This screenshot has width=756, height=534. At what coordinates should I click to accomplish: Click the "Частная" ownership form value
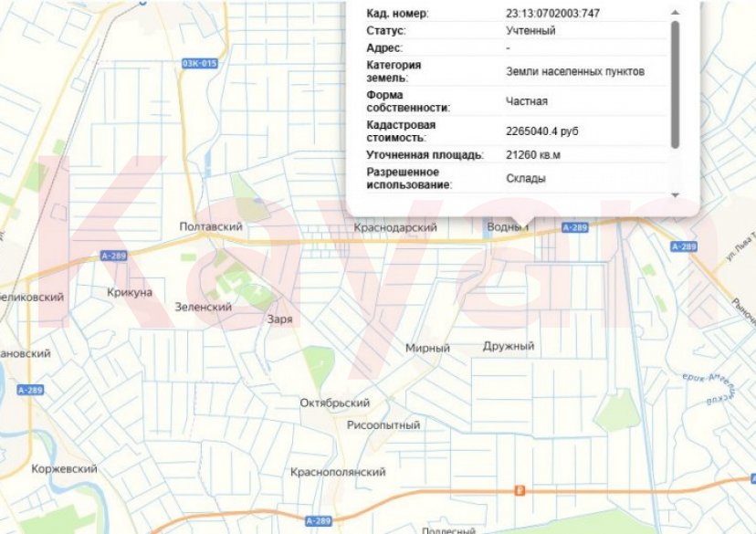(527, 103)
